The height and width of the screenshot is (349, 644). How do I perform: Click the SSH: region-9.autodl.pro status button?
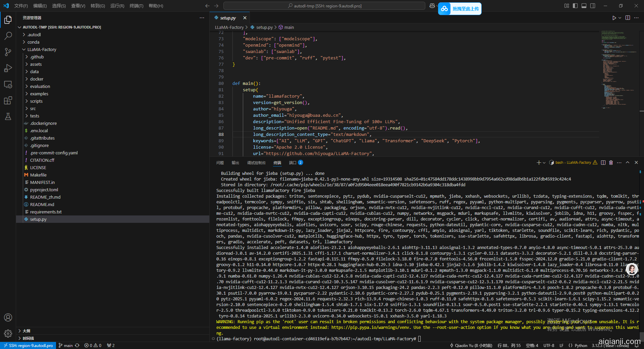point(28,345)
